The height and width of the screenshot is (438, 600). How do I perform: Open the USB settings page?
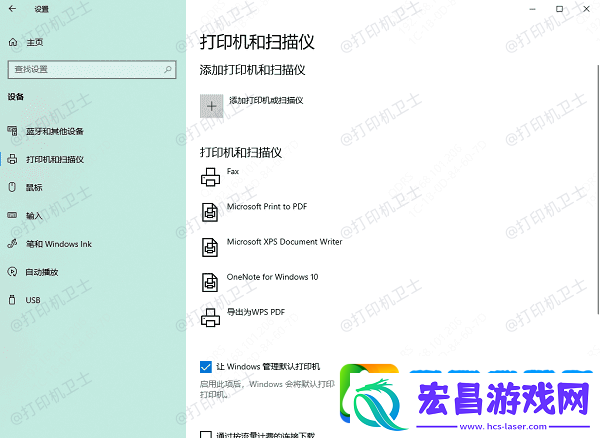click(33, 300)
